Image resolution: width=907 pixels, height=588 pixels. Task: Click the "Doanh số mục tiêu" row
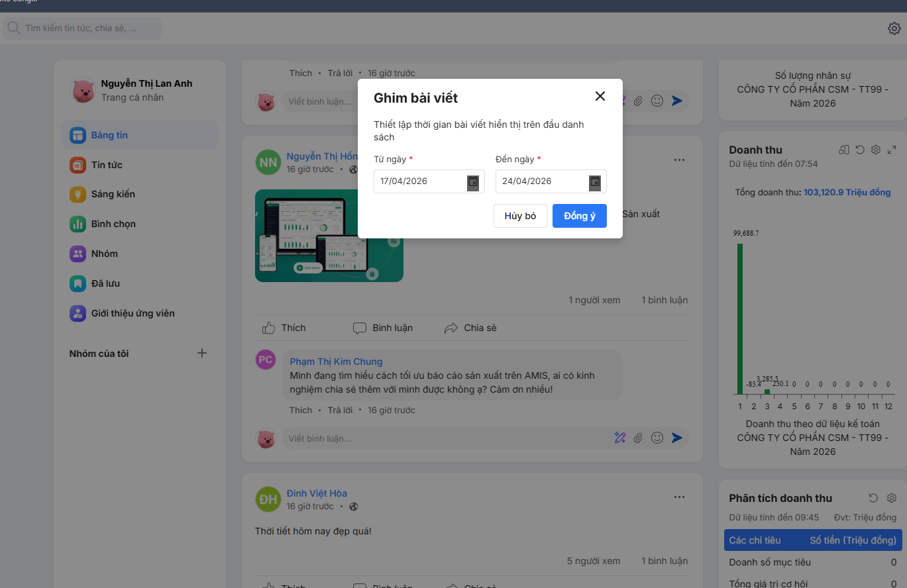[x=813, y=562]
